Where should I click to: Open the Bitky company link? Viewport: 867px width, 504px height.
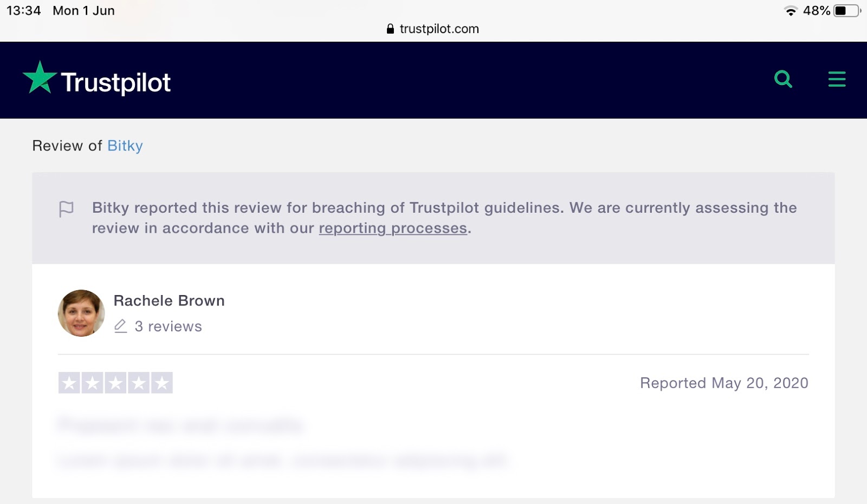pos(125,146)
